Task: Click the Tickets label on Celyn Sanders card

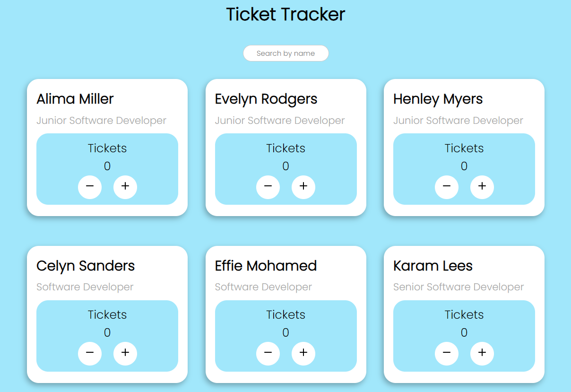Action: pos(107,314)
